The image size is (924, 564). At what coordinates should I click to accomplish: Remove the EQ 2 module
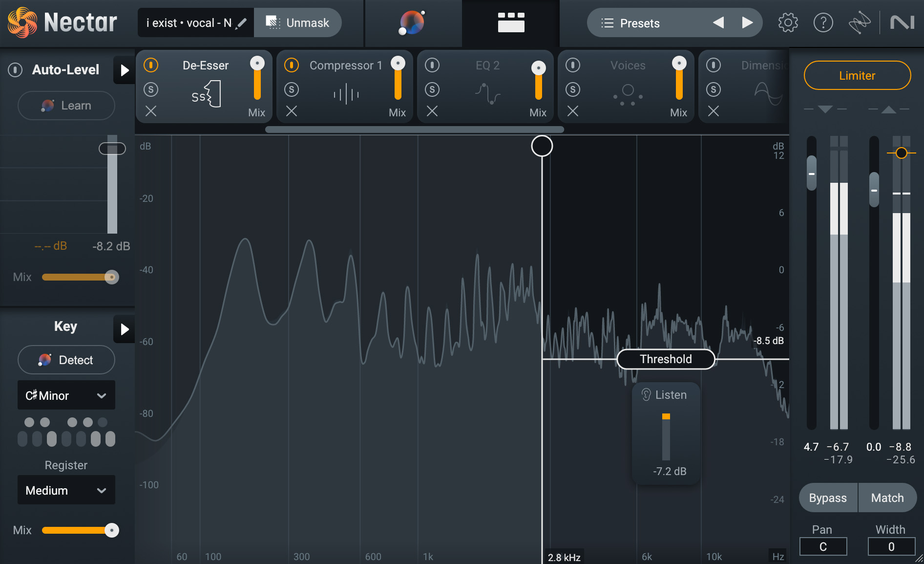point(432,111)
